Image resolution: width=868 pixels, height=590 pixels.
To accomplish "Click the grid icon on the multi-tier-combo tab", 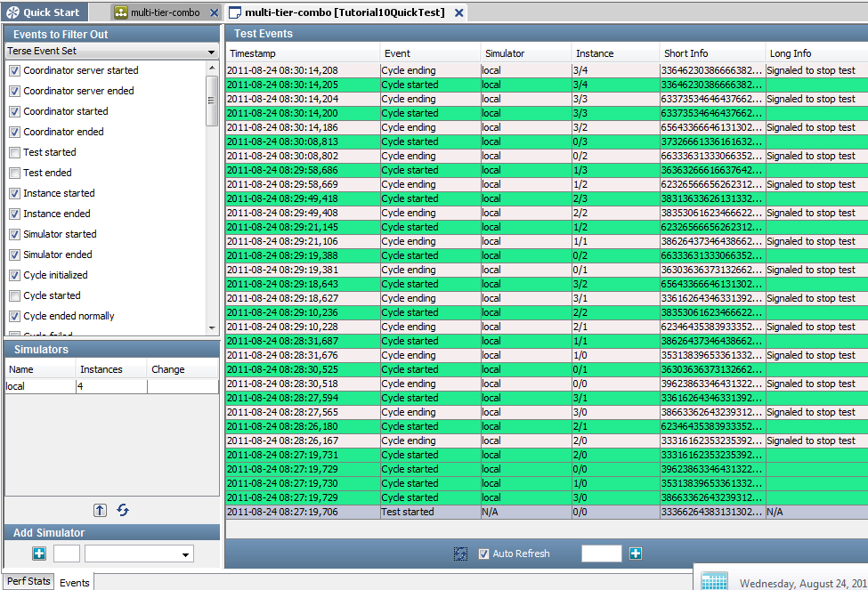I will point(119,13).
